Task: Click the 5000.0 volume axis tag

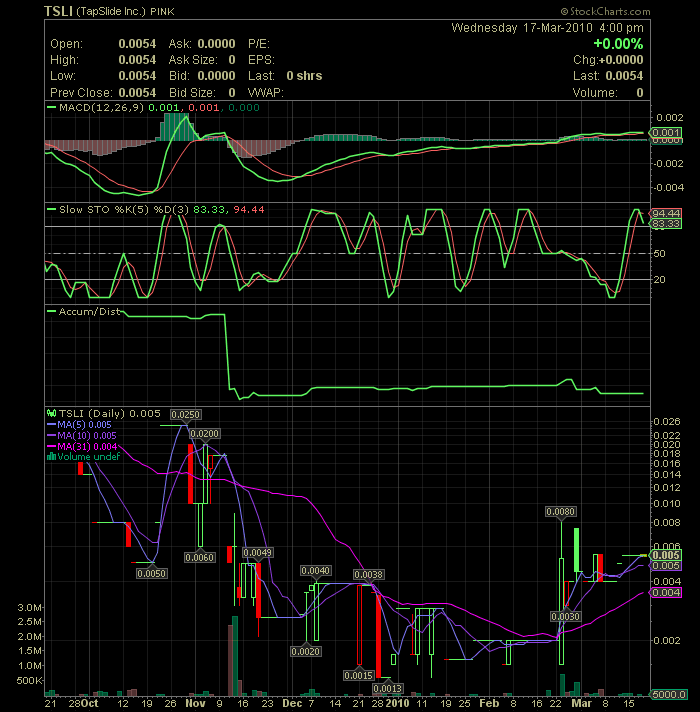Action: (669, 694)
